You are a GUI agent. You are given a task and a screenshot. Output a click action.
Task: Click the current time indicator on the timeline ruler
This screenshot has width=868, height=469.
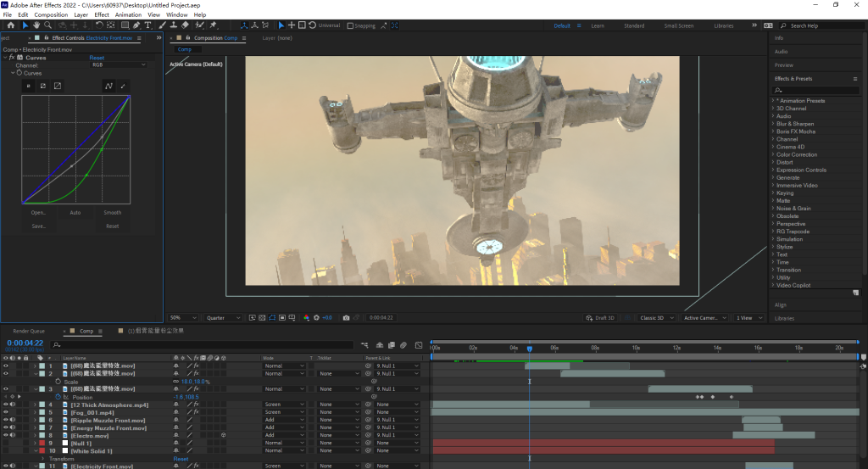click(x=530, y=349)
